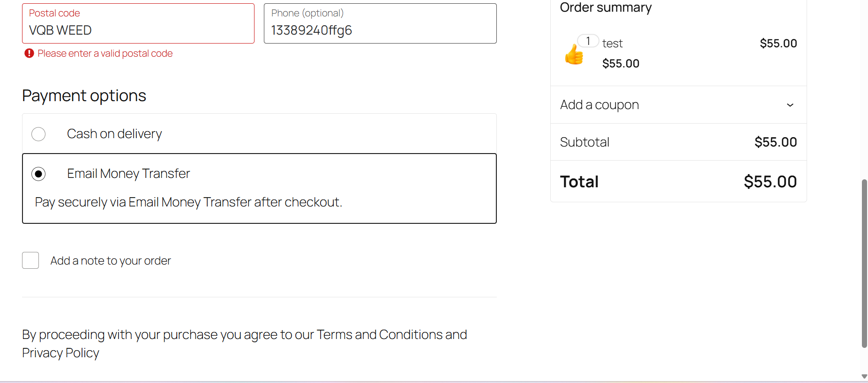Edit the Postal code field

click(138, 30)
